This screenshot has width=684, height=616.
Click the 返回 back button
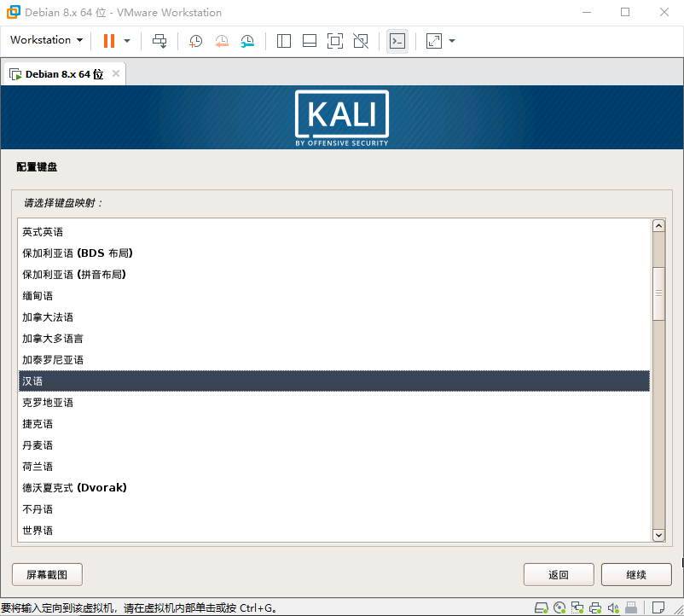click(x=559, y=574)
